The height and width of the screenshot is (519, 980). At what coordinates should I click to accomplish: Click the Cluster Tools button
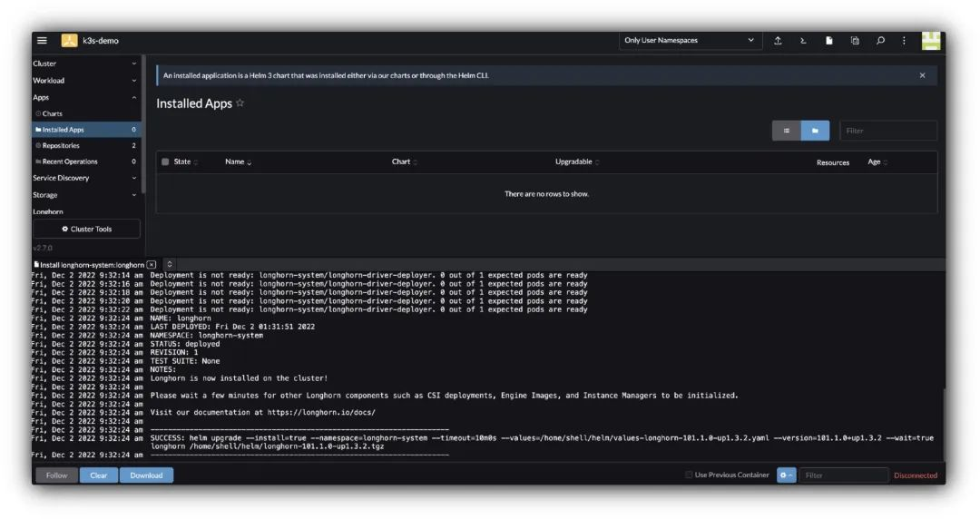click(86, 229)
